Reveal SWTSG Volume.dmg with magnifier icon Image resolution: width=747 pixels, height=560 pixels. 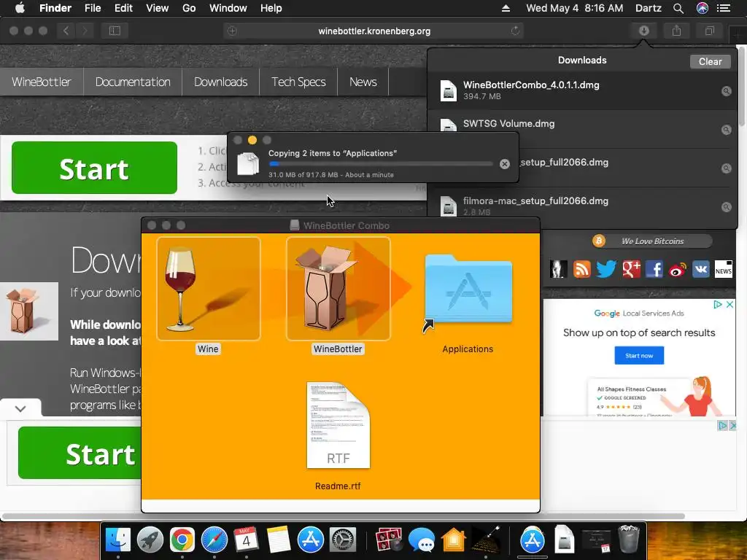726,130
